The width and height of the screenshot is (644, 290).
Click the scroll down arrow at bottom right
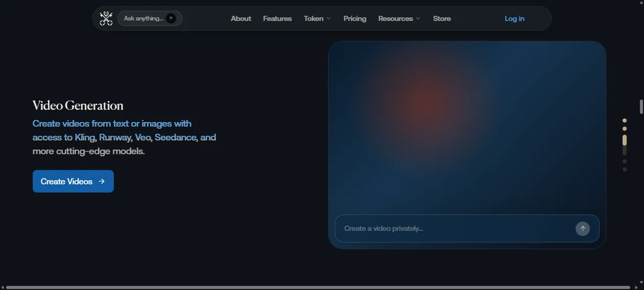tap(641, 282)
